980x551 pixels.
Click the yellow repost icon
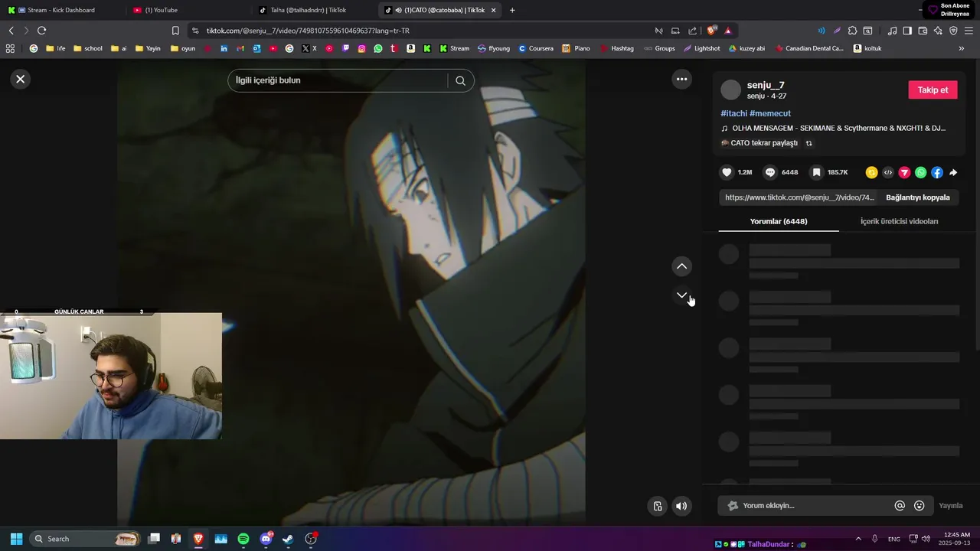(x=871, y=173)
